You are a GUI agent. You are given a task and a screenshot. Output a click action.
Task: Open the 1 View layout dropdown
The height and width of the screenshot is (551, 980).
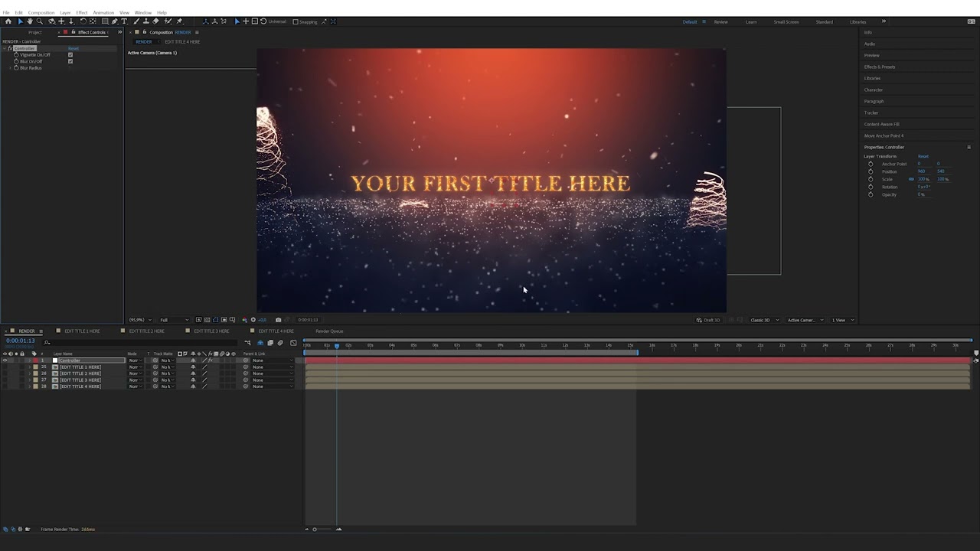[x=841, y=320]
